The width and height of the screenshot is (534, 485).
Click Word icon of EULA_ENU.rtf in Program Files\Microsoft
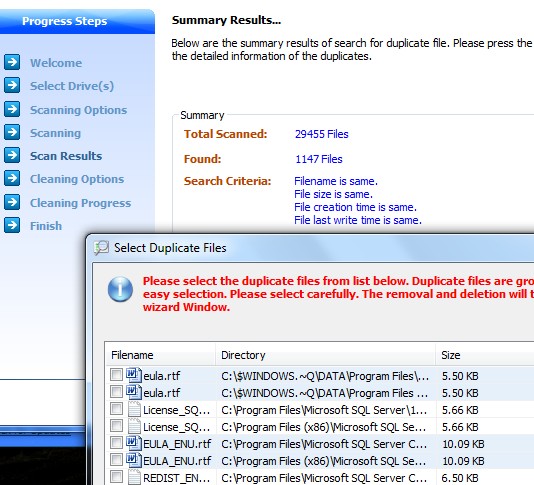click(x=134, y=443)
